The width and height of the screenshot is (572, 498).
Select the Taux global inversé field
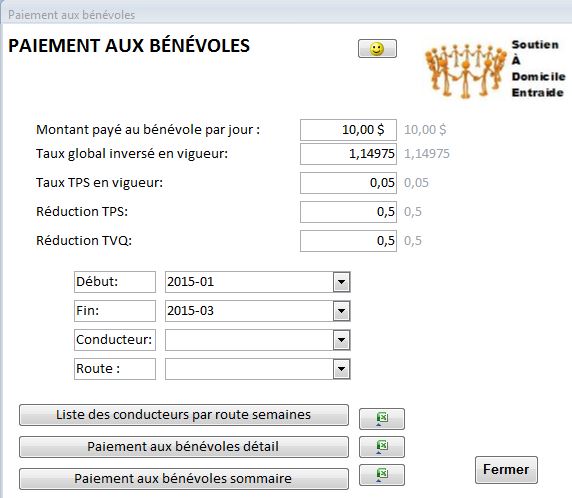[x=348, y=154]
